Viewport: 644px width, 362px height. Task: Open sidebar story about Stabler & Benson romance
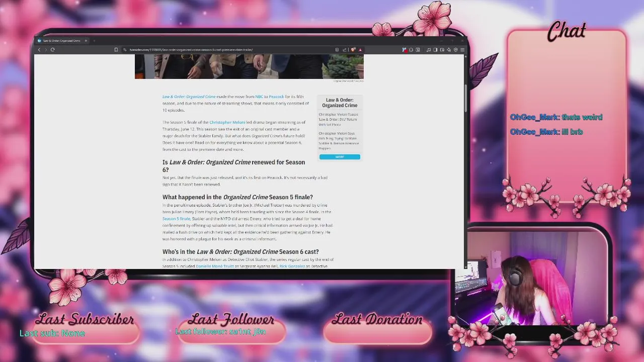[x=339, y=141]
